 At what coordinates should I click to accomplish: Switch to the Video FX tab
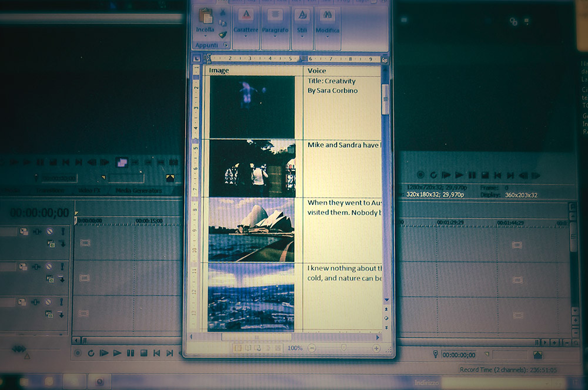point(90,191)
